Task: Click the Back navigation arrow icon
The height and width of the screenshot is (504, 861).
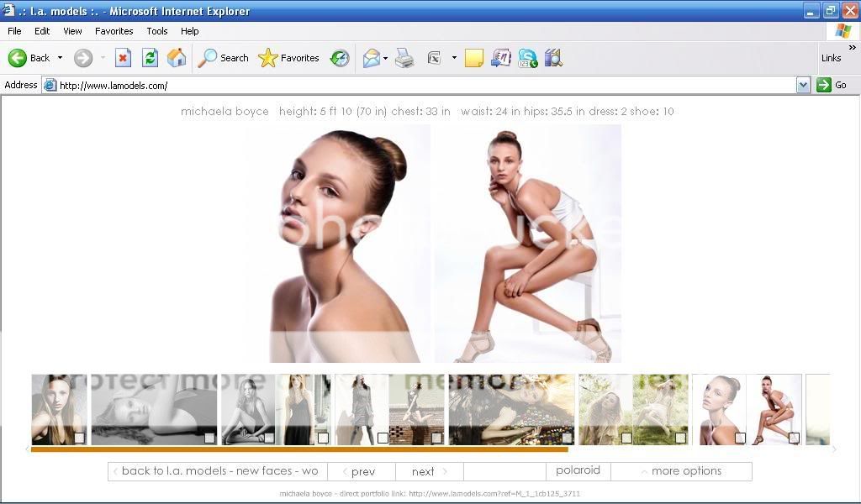Action: coord(18,58)
